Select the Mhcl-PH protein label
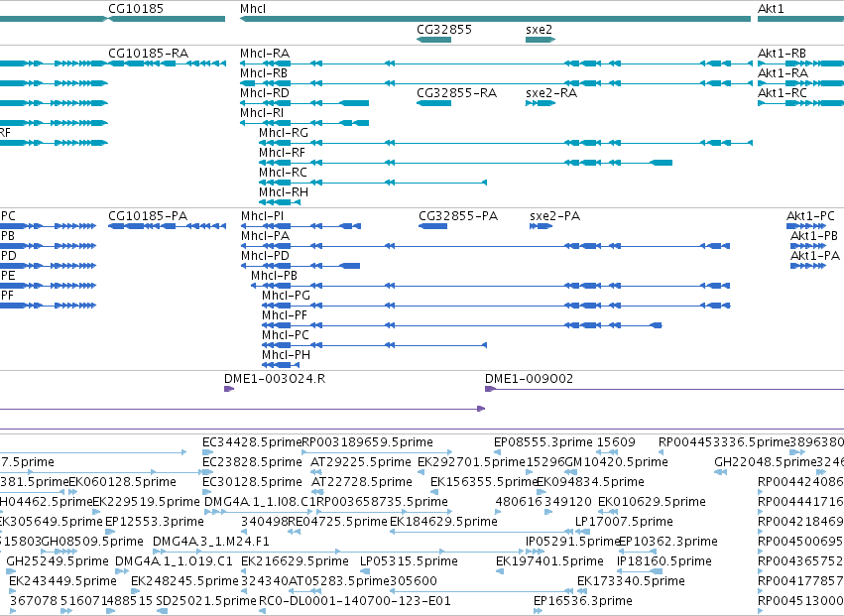The width and height of the screenshot is (844, 616). 287,355
